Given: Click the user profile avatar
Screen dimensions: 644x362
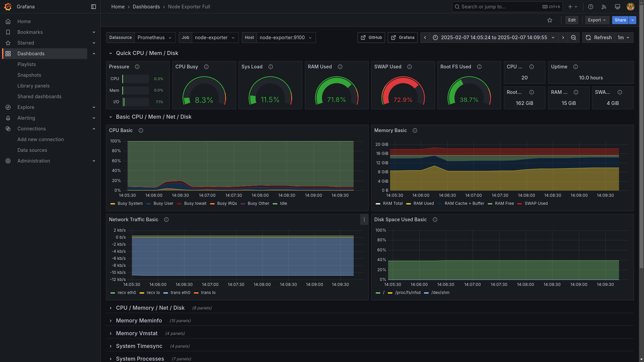Looking at the screenshot, I should [631, 7].
